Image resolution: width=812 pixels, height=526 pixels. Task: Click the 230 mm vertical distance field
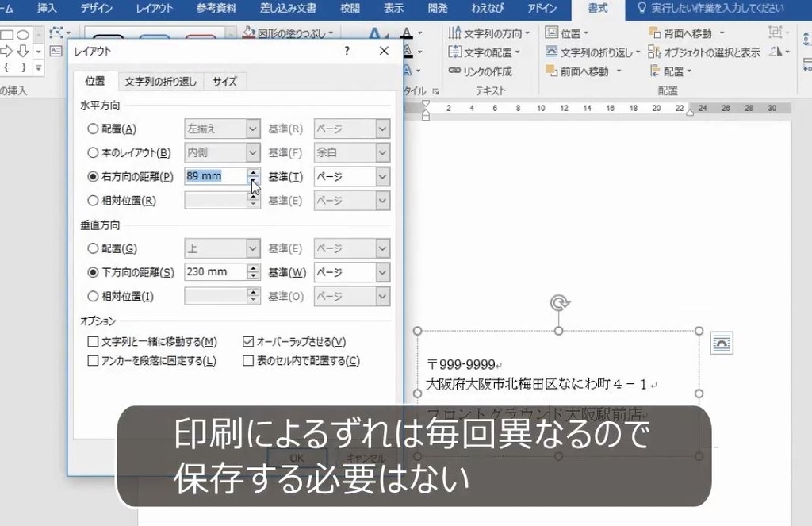click(215, 272)
